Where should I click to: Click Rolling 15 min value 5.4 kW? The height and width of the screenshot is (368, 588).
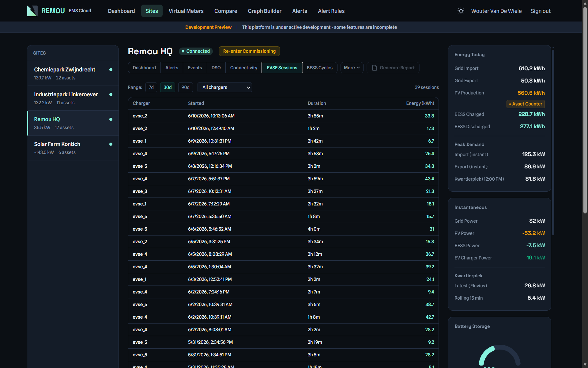coord(536,298)
